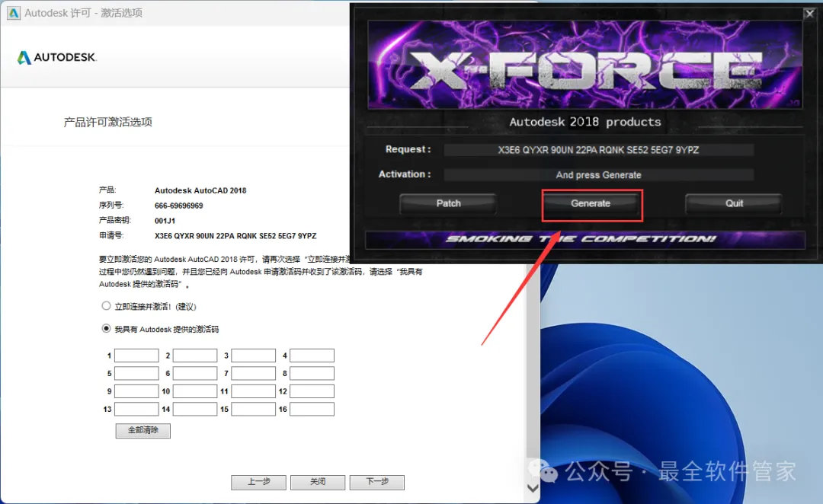
Task: Click the 全部清除 clear-all button
Action: pos(143,431)
